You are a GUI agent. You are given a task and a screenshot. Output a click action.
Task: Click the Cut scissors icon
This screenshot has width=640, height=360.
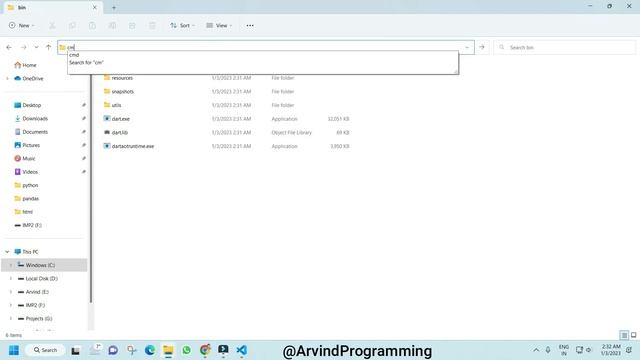coord(52,25)
